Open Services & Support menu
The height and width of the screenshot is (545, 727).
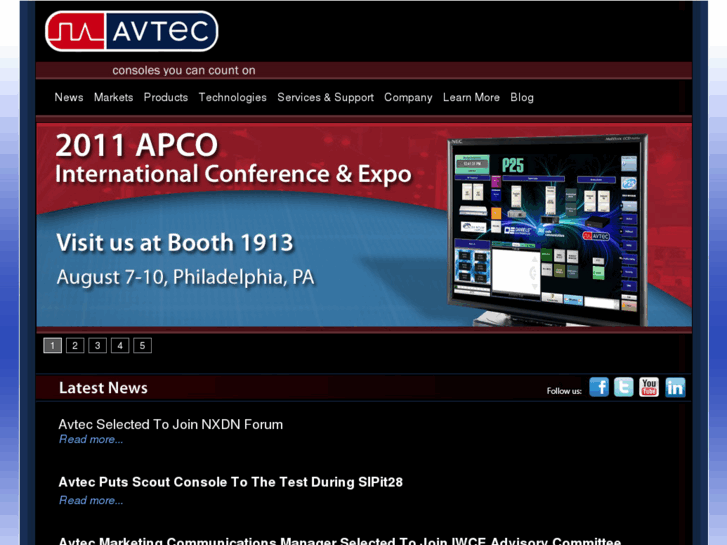pos(325,97)
